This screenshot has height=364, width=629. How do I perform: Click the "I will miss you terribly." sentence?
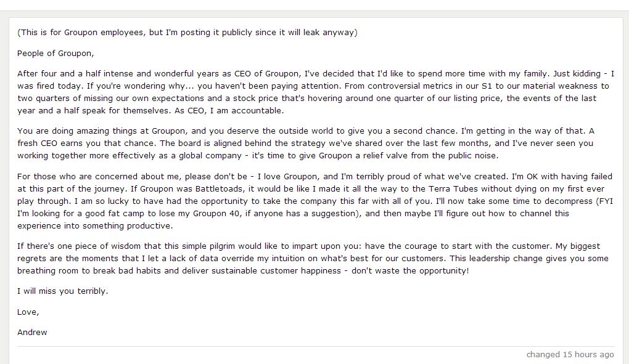tap(62, 291)
